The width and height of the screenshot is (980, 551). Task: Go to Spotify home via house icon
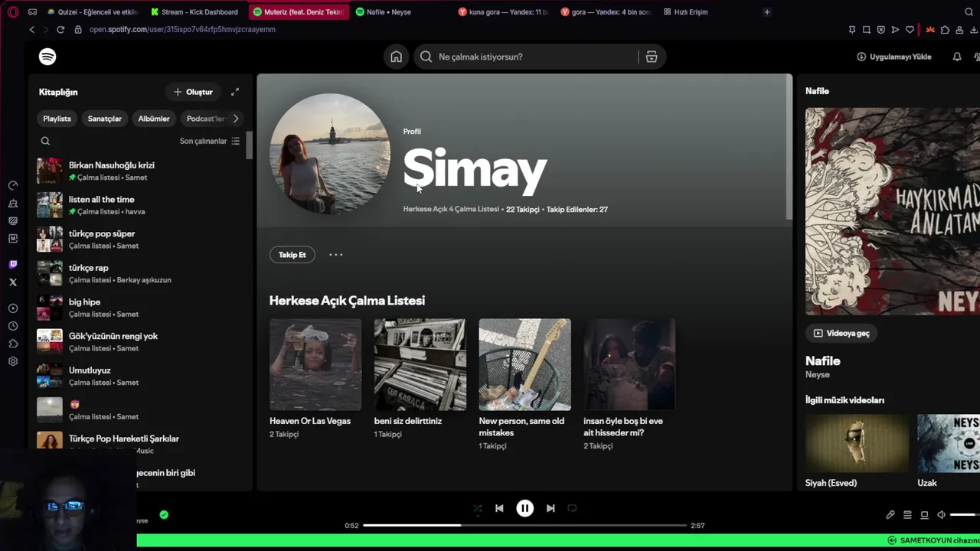coord(396,57)
